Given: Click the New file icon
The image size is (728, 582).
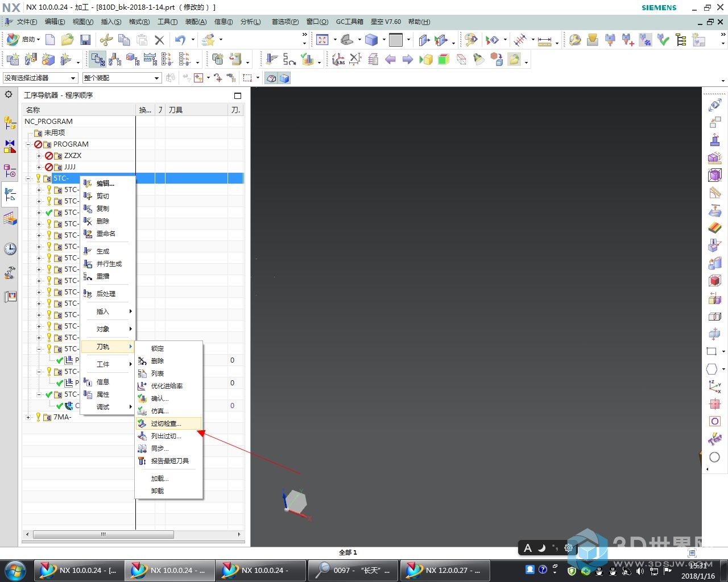Looking at the screenshot, I should click(50, 40).
